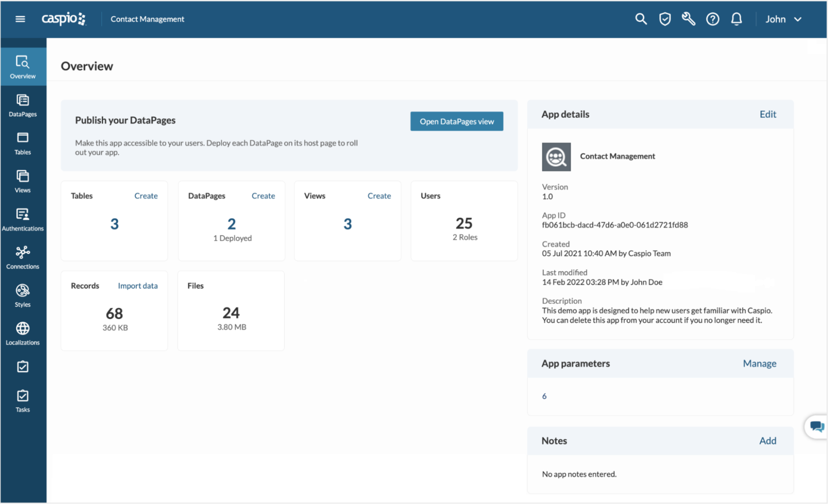Open the help icon in the header
Screen dimensions: 828x504
(713, 18)
